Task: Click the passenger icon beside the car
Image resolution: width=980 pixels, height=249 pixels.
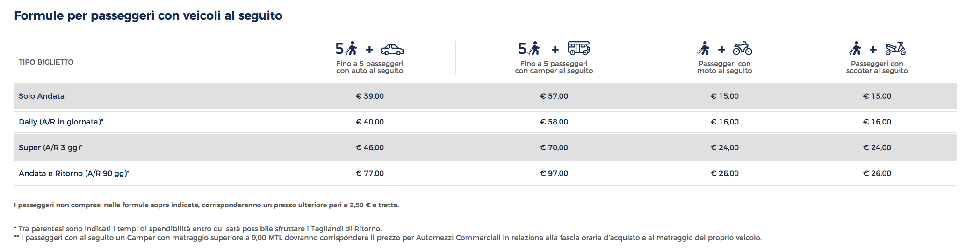Action: pos(352,48)
